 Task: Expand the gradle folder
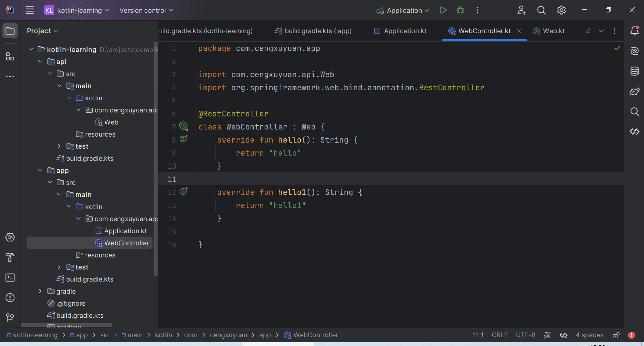(x=40, y=291)
